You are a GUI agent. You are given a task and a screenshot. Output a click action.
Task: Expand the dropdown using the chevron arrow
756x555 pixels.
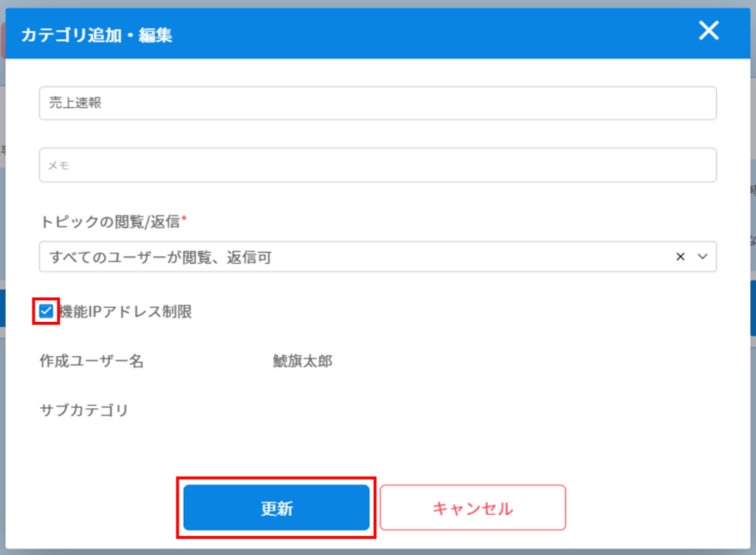703,257
